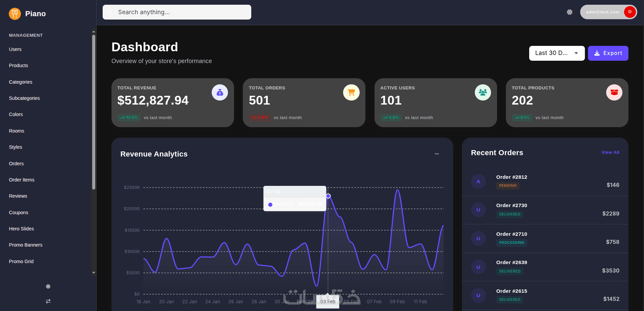Click the Total Revenue money bag icon
The image size is (644, 311).
[220, 92]
